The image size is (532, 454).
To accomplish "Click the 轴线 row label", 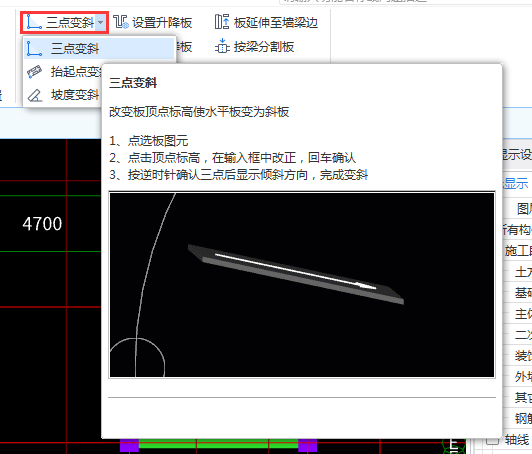I will [x=516, y=440].
